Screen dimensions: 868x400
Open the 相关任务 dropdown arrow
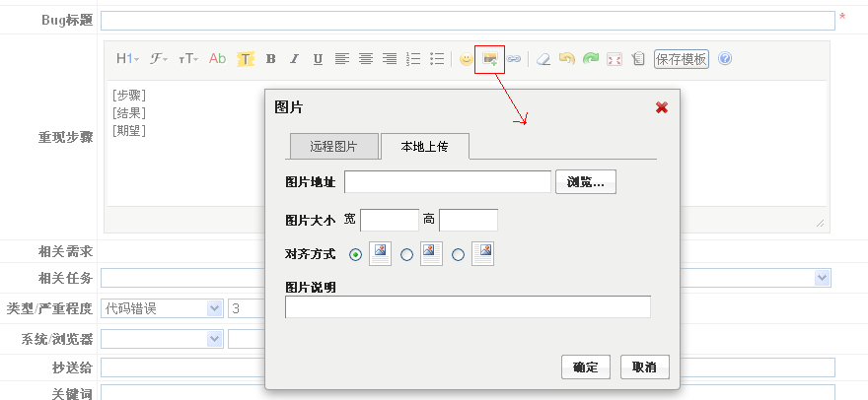click(823, 278)
